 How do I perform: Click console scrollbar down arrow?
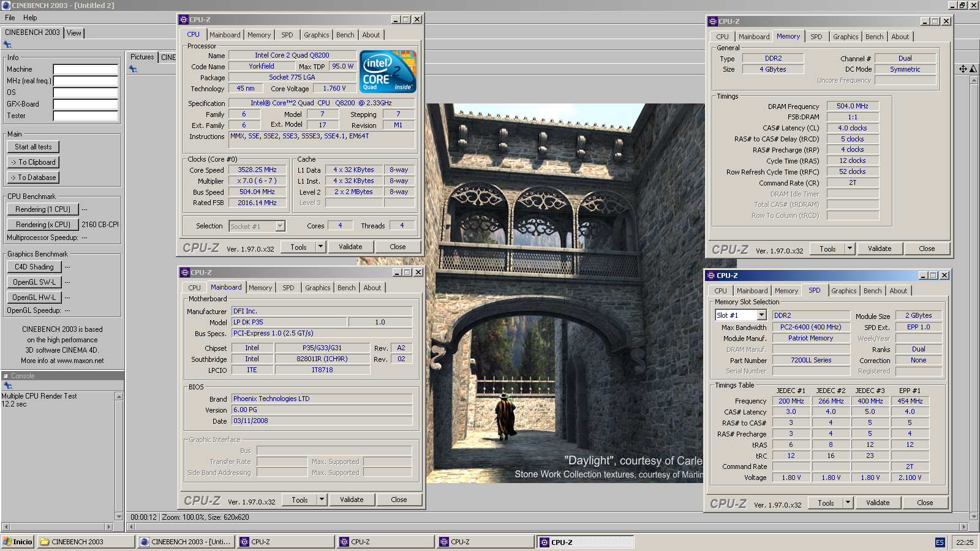(119, 516)
